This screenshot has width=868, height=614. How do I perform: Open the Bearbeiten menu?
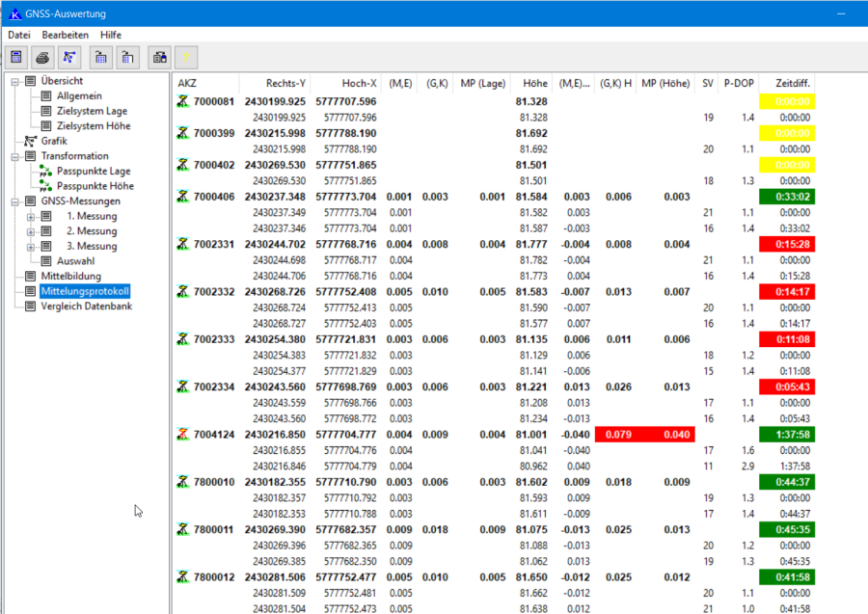[65, 35]
